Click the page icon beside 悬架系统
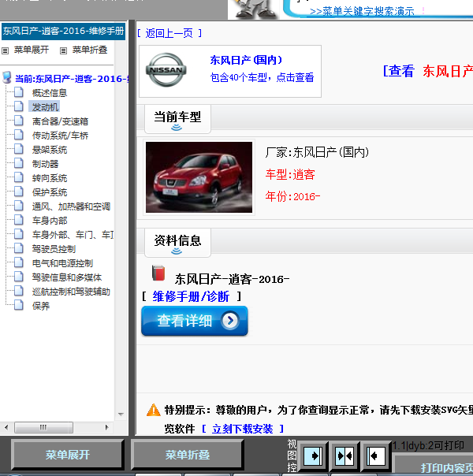 click(x=18, y=150)
